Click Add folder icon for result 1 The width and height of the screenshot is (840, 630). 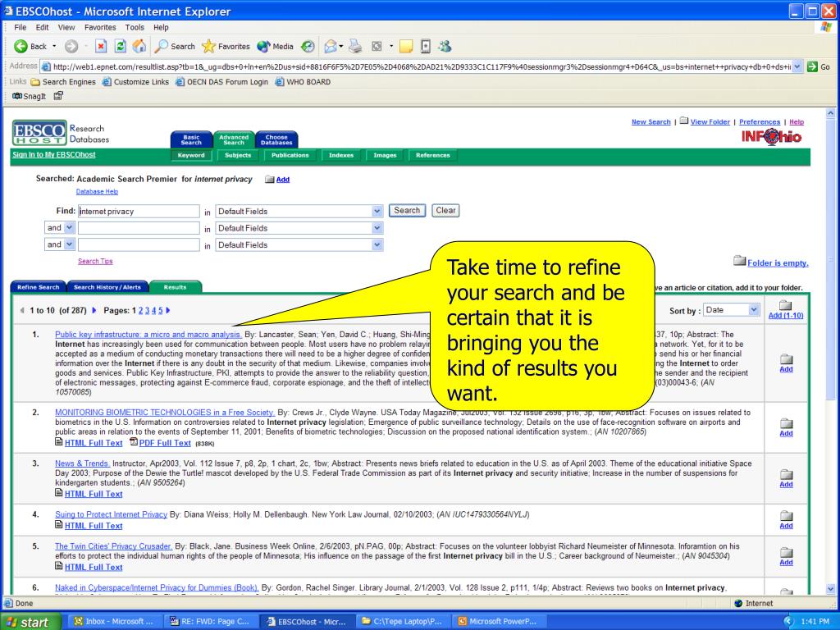pos(786,359)
